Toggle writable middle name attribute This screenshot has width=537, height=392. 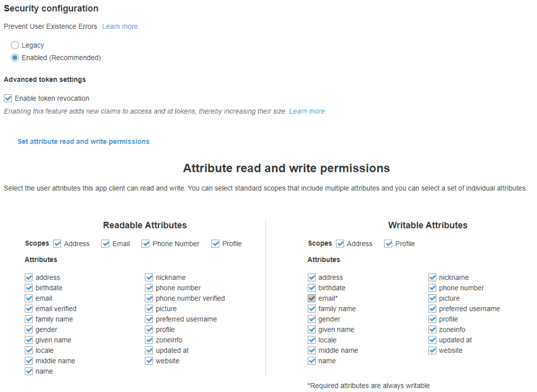coord(312,351)
